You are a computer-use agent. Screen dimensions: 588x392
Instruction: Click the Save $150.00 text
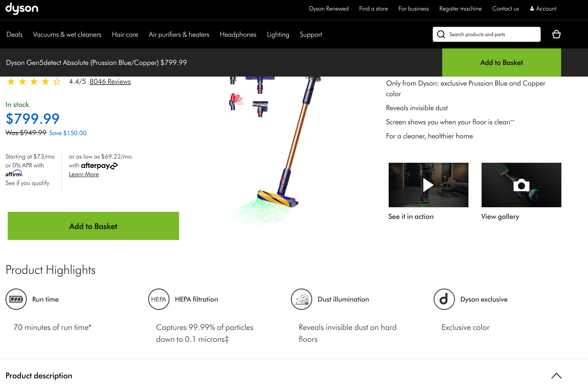tap(68, 133)
